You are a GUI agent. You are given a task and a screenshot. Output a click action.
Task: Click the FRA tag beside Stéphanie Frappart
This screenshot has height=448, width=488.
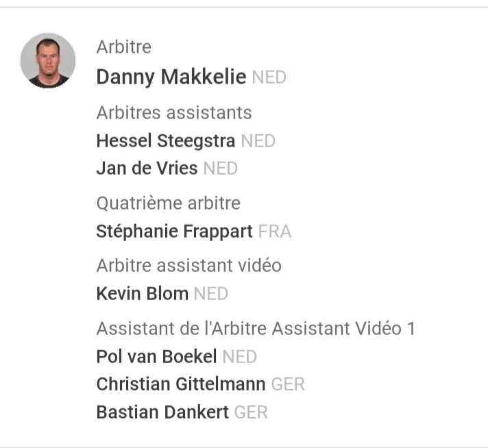click(275, 232)
